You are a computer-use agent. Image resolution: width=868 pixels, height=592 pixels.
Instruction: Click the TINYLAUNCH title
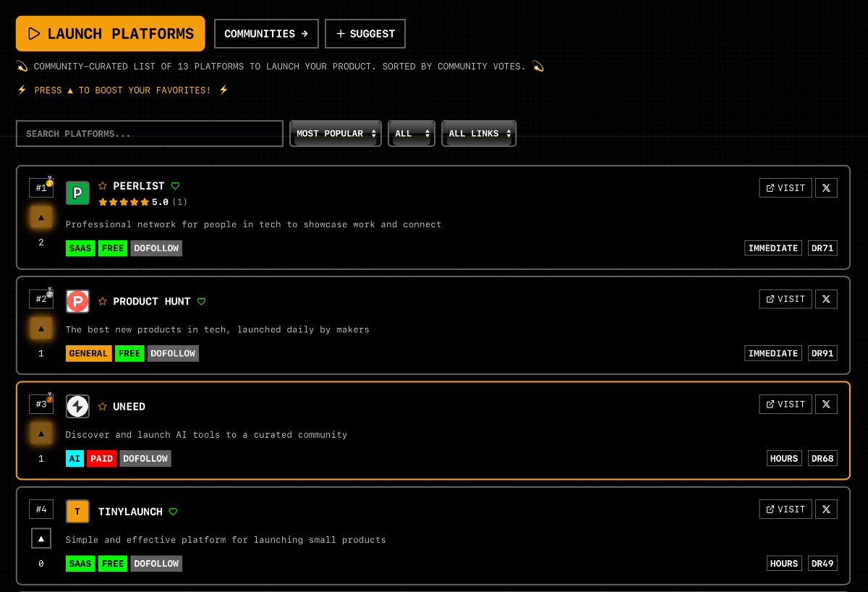click(x=130, y=512)
